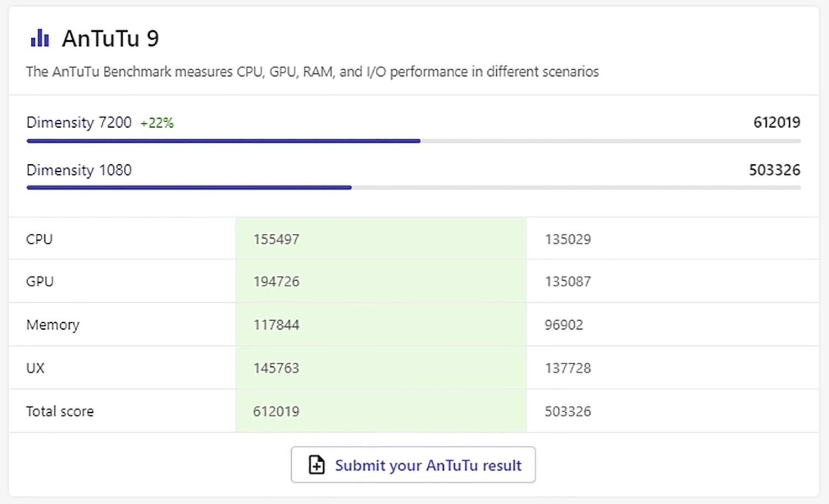Click the Dimensity 7200 progress bar
This screenshot has height=504, width=829.
[x=413, y=141]
